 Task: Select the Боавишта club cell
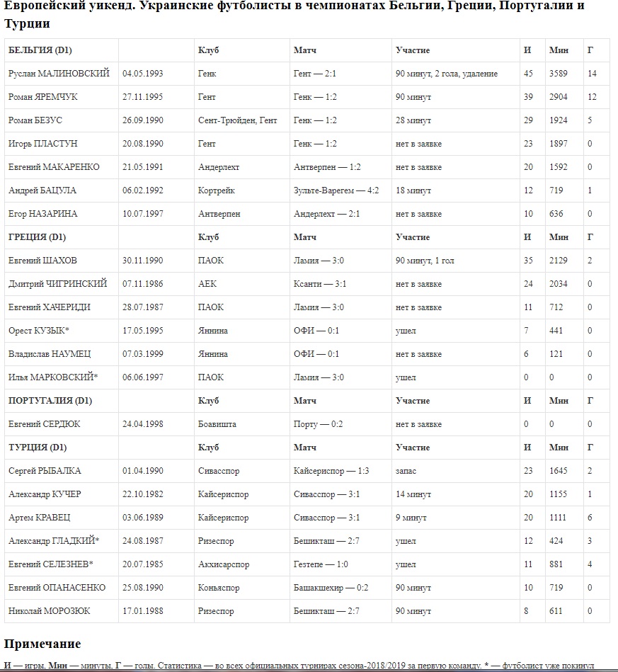pos(217,424)
